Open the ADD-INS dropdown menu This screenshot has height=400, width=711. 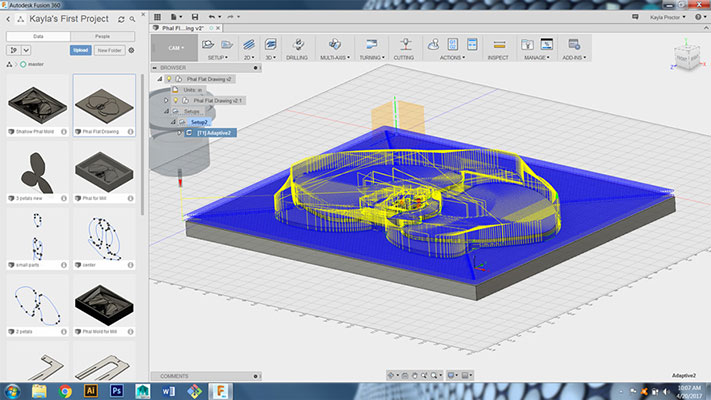pyautogui.click(x=574, y=58)
